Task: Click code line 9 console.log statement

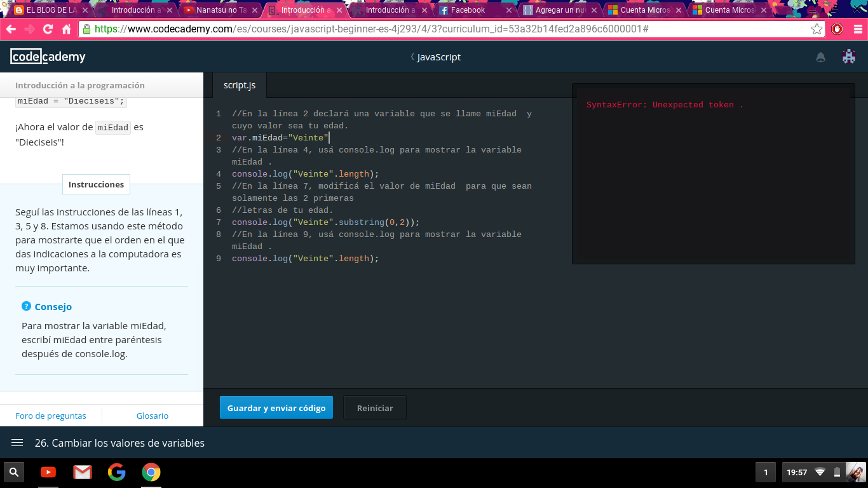Action: click(305, 259)
